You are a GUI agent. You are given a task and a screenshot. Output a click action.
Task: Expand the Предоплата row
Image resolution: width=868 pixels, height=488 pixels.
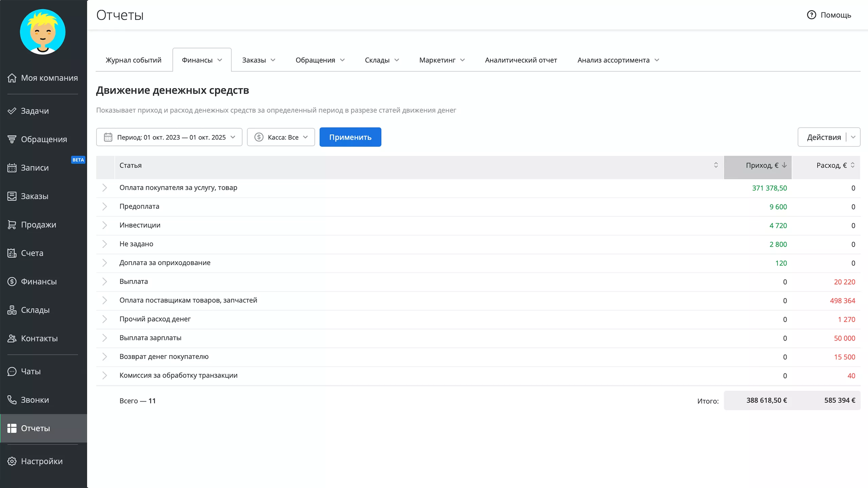point(104,206)
